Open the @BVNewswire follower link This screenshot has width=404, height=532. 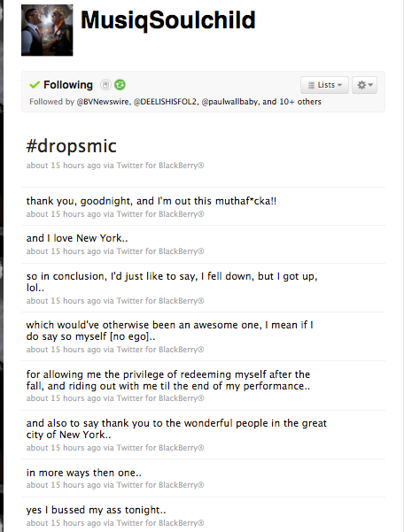103,102
